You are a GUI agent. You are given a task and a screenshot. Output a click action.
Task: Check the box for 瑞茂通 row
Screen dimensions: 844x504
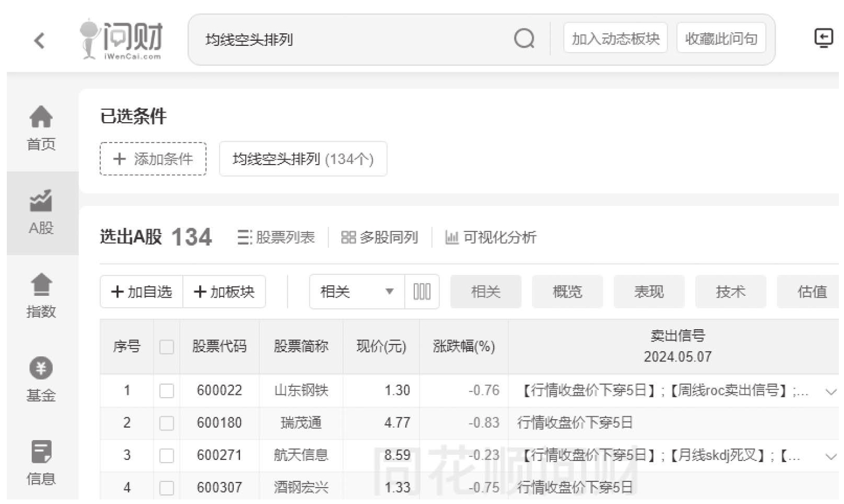(166, 423)
